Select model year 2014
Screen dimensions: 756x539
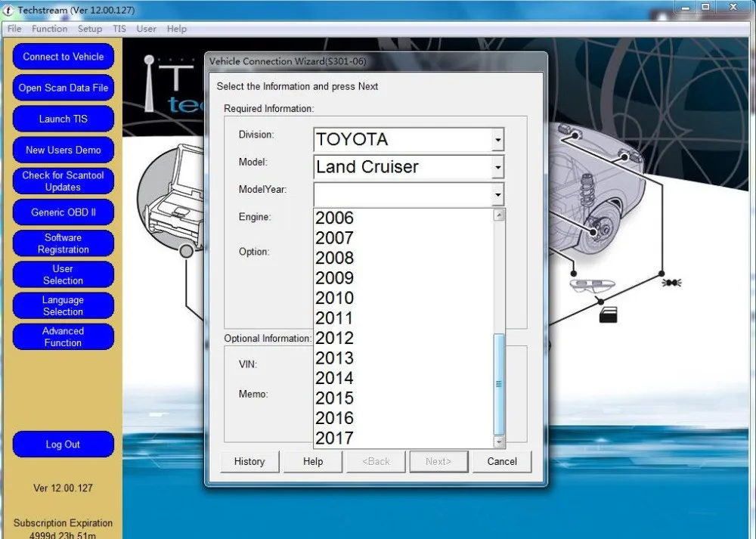click(404, 378)
